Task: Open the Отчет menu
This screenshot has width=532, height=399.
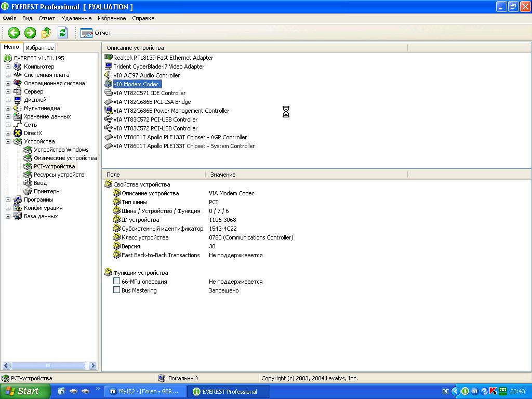Action: point(47,18)
